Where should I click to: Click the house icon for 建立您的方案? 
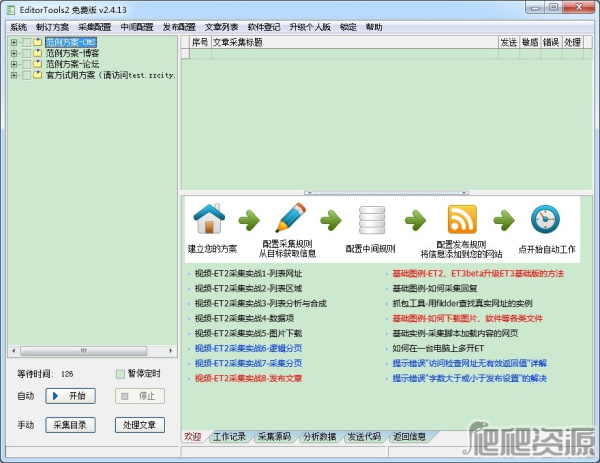[x=209, y=218]
